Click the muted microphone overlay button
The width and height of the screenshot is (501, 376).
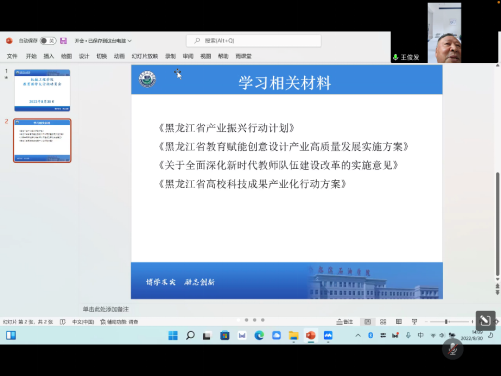click(452, 349)
